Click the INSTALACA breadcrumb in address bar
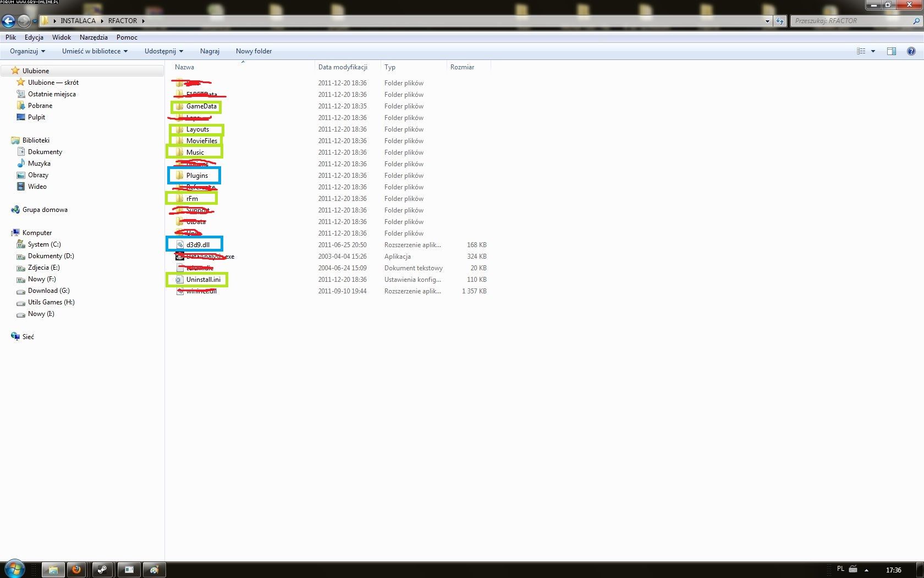This screenshot has height=578, width=924. click(78, 21)
